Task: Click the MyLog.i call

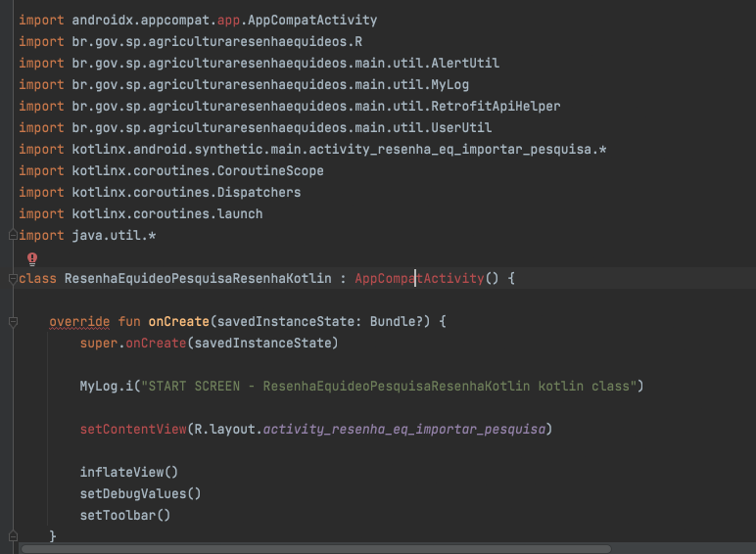Action: pyautogui.click(x=107, y=387)
